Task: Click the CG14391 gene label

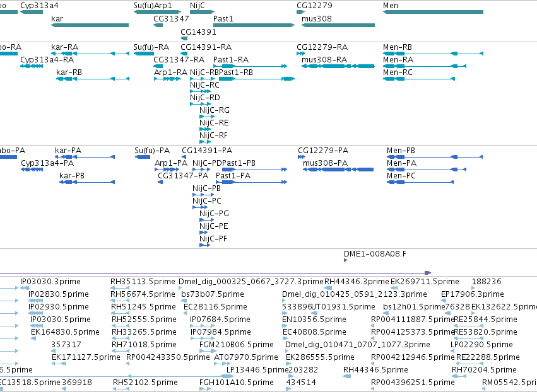Action: point(198,32)
